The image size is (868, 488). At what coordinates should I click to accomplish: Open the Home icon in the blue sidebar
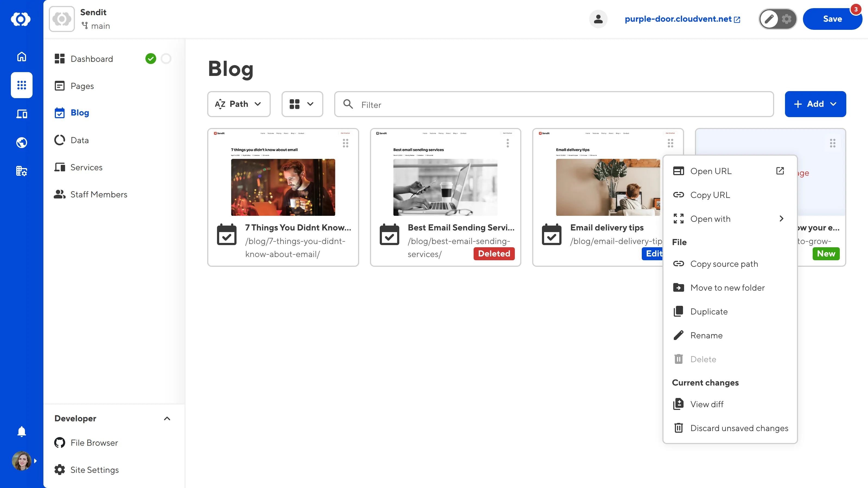point(21,57)
